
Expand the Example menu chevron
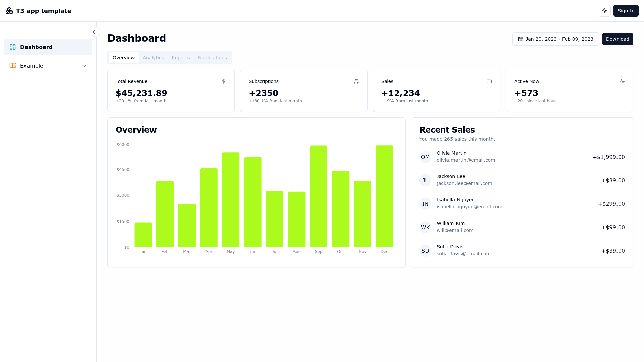coord(84,66)
